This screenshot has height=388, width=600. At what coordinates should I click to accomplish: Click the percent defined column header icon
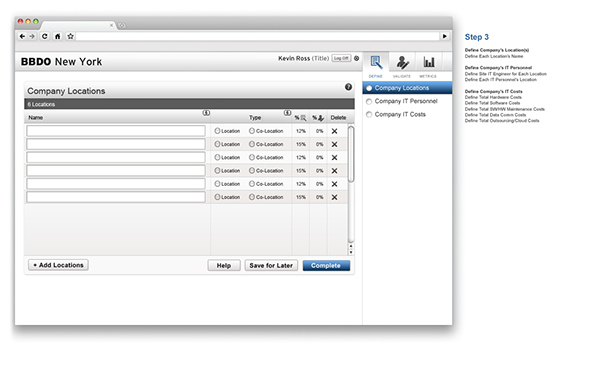(300, 118)
